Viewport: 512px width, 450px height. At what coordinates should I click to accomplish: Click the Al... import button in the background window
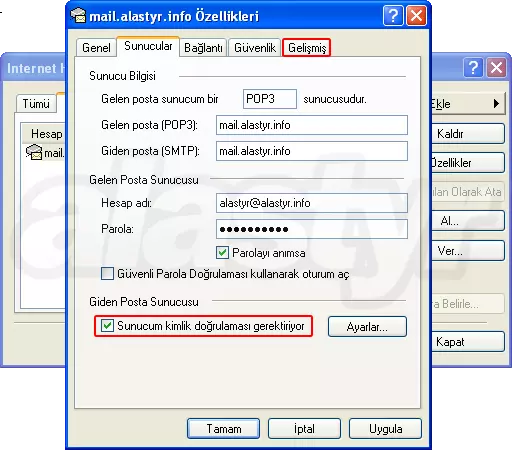(468, 221)
